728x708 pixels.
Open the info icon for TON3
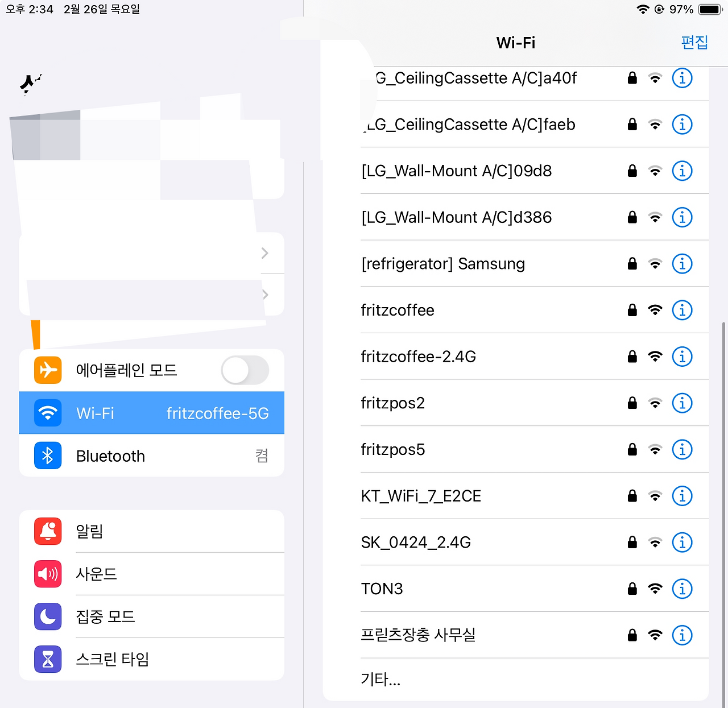(x=682, y=589)
